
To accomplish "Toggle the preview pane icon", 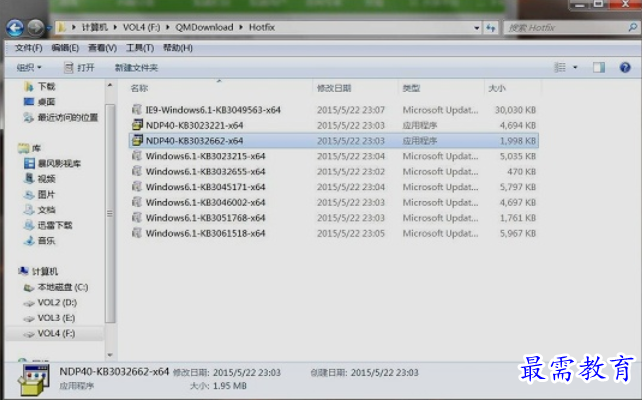I will 599,67.
